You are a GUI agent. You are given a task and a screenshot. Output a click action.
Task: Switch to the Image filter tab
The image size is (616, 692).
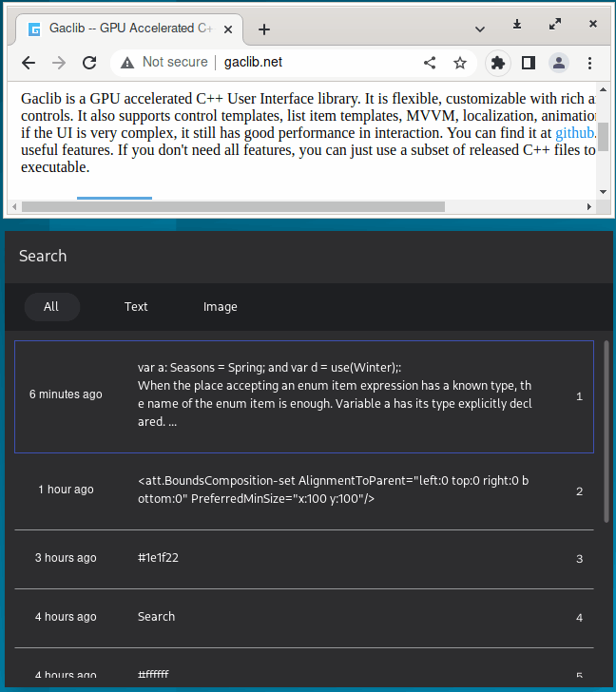tap(221, 307)
